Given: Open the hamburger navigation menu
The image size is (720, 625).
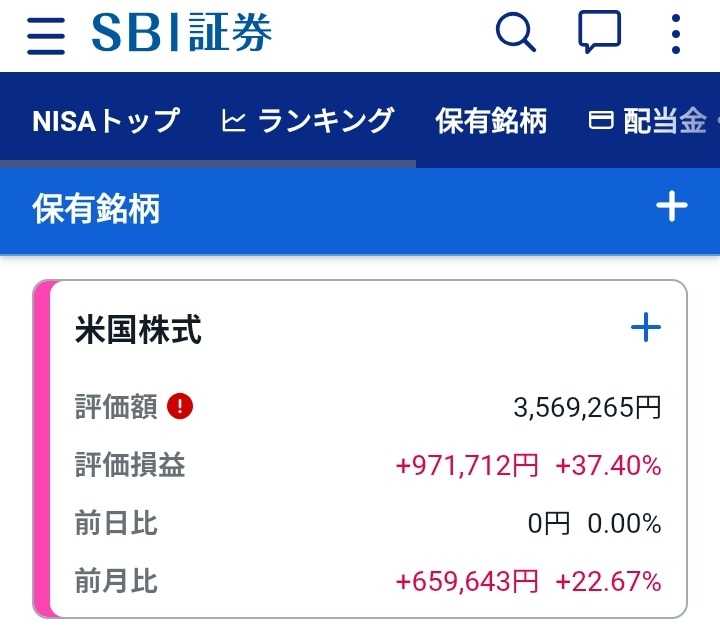Looking at the screenshot, I should point(46,36).
